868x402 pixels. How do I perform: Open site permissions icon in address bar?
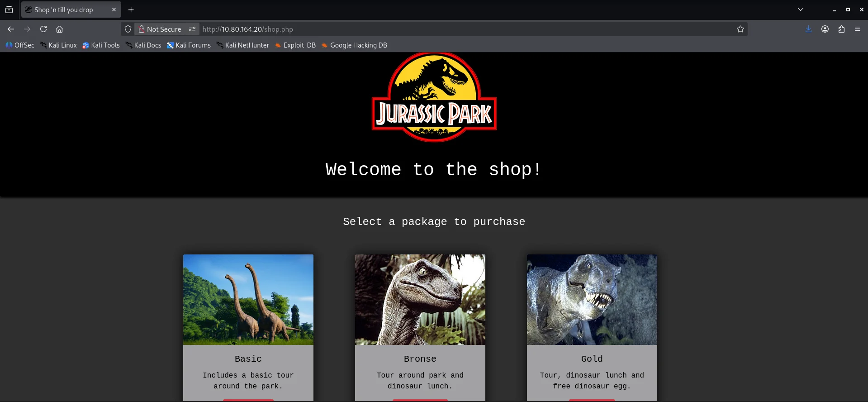[x=192, y=29]
